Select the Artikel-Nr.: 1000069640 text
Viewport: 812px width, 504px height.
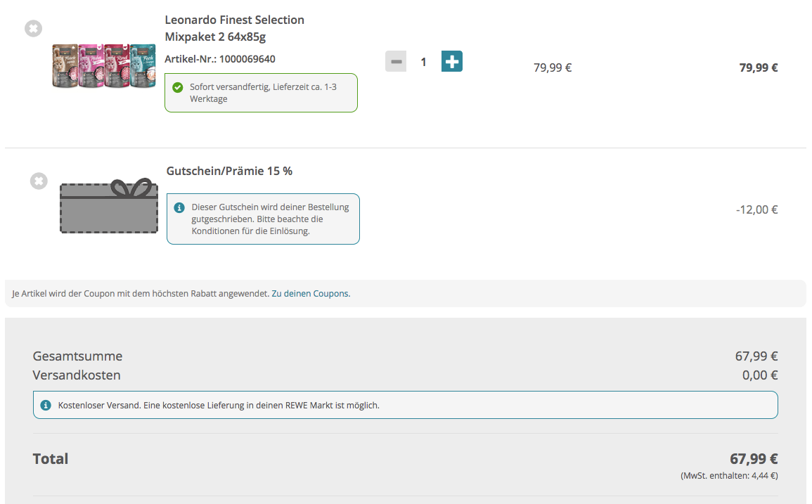[220, 59]
